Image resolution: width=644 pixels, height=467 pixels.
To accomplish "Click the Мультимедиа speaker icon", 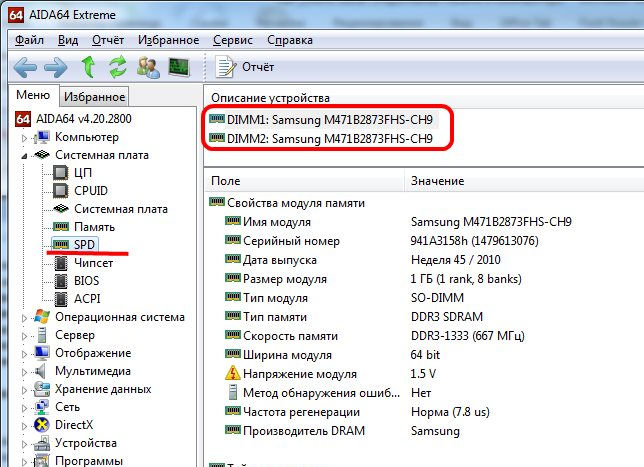I will click(x=41, y=371).
